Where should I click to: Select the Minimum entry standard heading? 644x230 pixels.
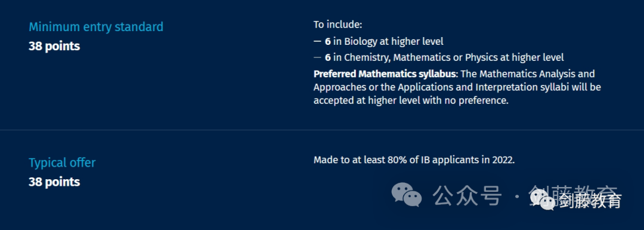coord(95,27)
